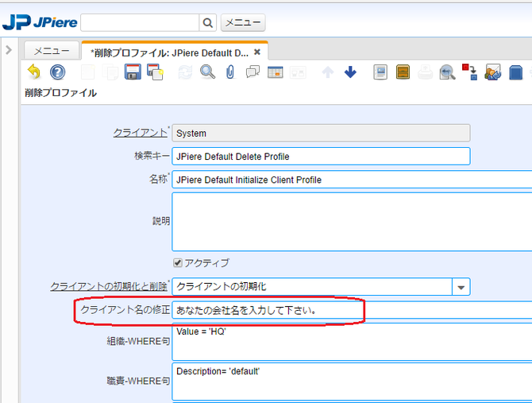Screen dimensions: 532x403
Task: Click the greyed-out Print icon
Action: (x=425, y=72)
